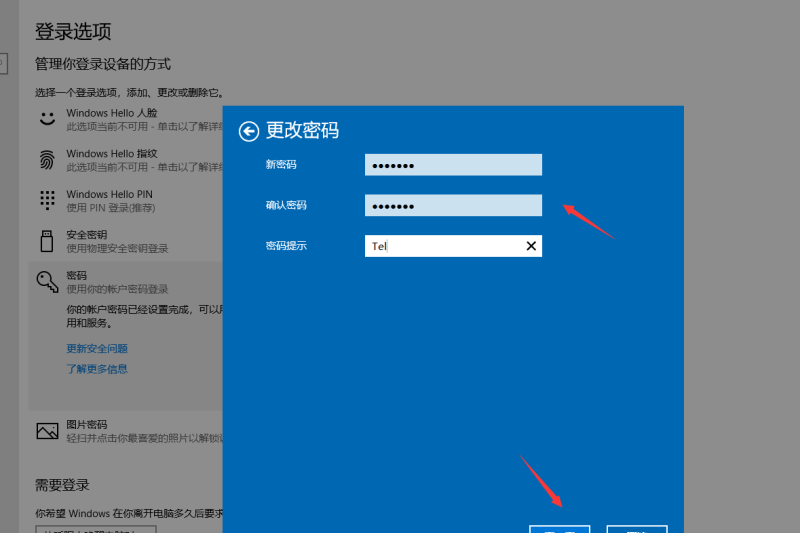Click the 使用你的帐户密码登录 description text
Screen dimensions: 800x533
click(x=117, y=289)
